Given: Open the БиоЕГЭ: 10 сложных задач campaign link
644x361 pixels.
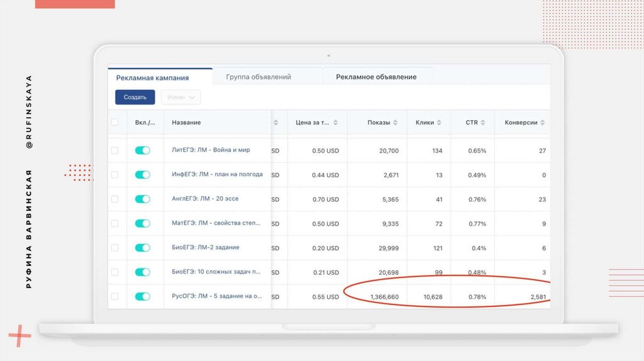Looking at the screenshot, I should 216,272.
